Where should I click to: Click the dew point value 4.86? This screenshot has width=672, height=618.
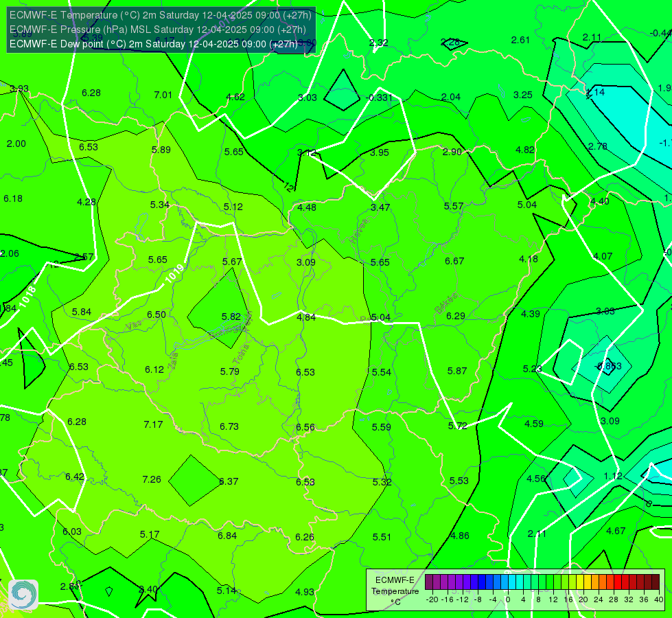coord(459,536)
